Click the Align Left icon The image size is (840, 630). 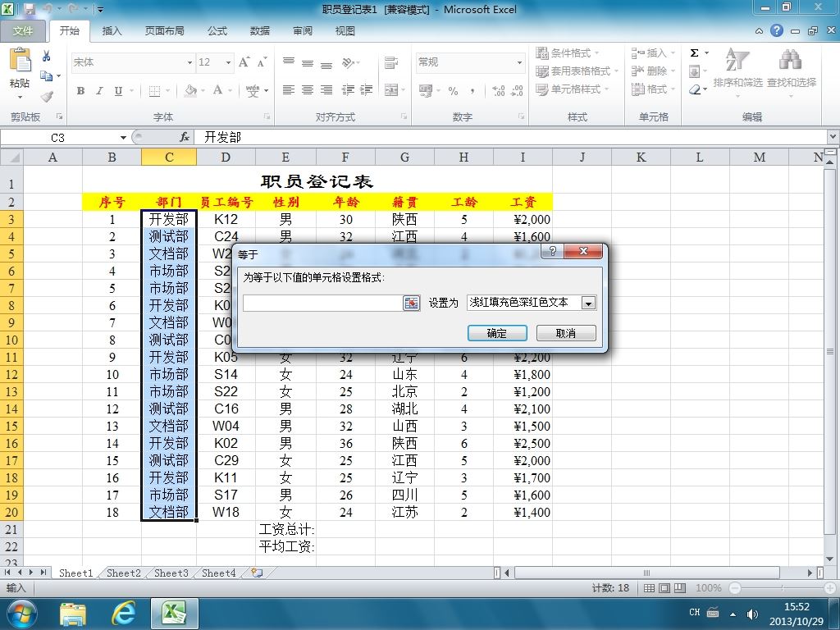[289, 90]
